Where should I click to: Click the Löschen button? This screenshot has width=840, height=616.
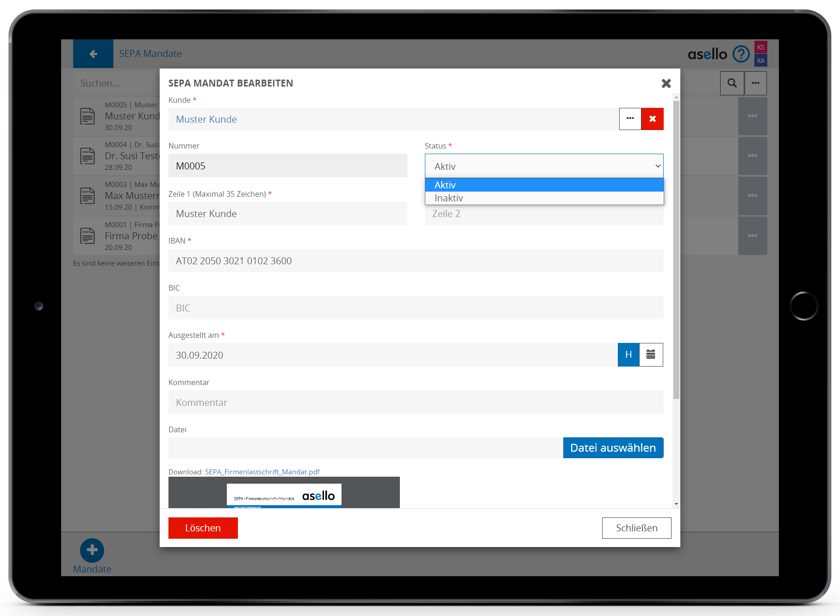pyautogui.click(x=203, y=528)
